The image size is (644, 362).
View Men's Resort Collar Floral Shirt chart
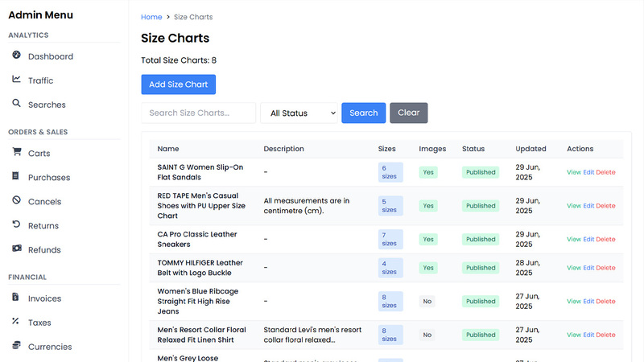pyautogui.click(x=574, y=335)
